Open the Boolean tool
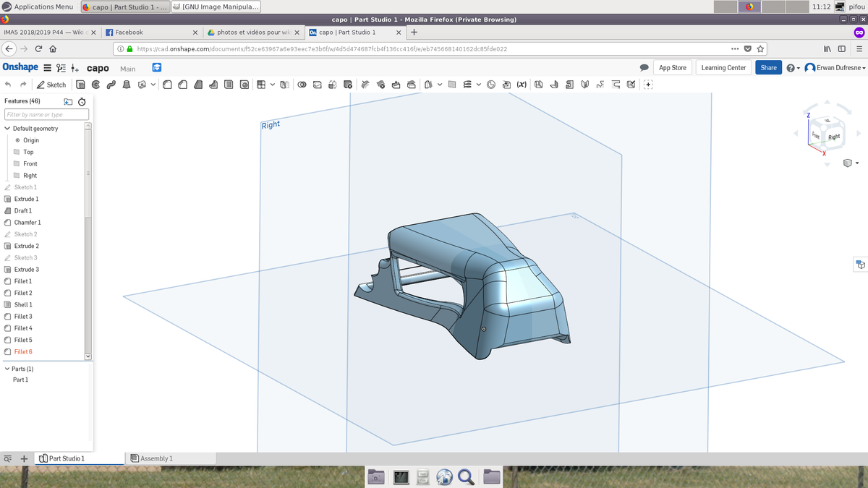The height and width of the screenshot is (488, 868). [x=302, y=85]
